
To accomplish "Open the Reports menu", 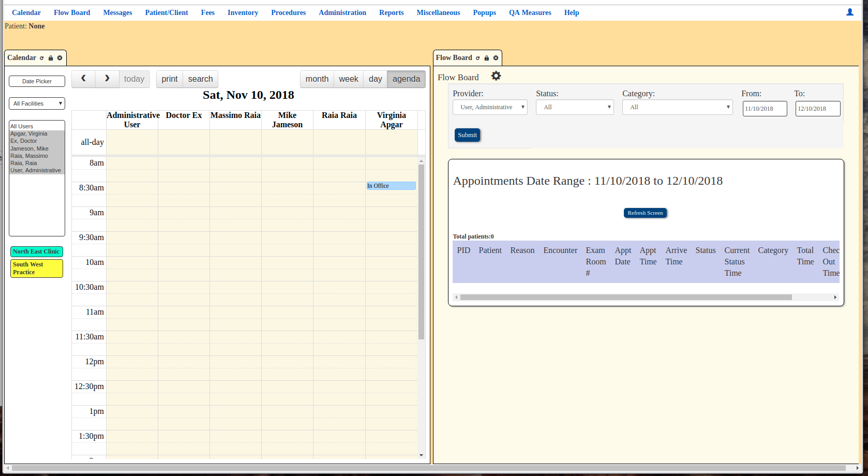I will point(391,12).
